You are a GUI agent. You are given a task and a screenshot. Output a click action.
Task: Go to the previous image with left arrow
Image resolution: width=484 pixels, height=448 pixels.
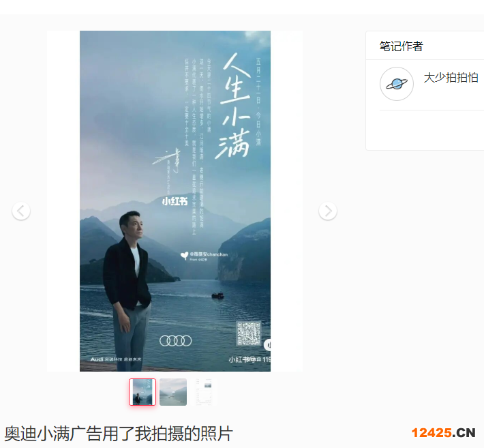21,211
